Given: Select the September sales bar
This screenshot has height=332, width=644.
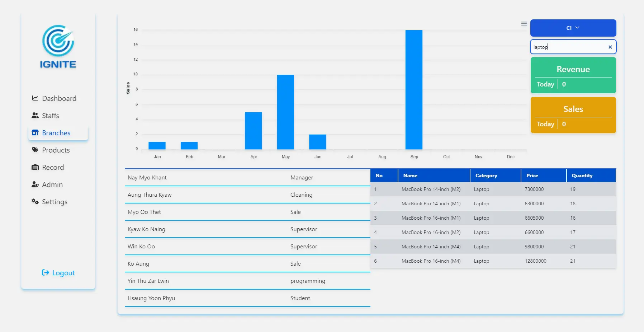Looking at the screenshot, I should click(414, 90).
